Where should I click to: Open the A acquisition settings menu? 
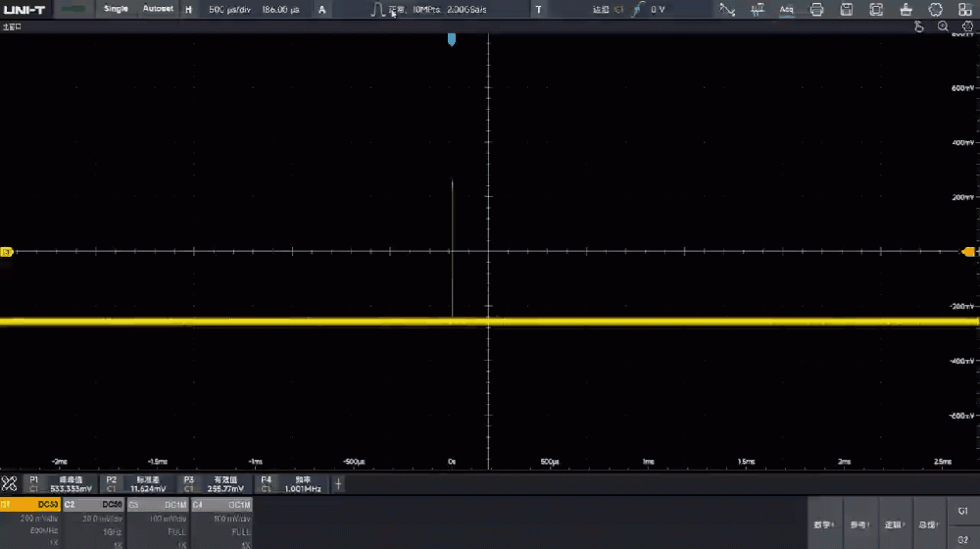click(321, 9)
